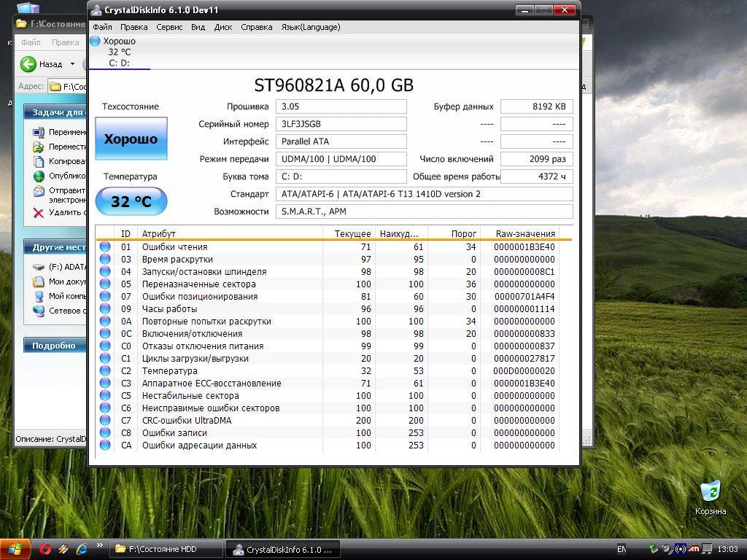Click the Стандарт field ATA/ATAPI-6

[424, 194]
